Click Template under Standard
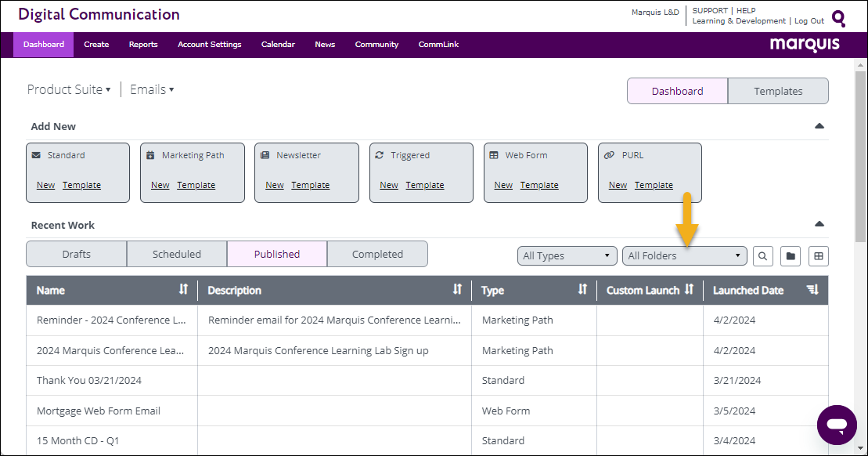 (81, 185)
